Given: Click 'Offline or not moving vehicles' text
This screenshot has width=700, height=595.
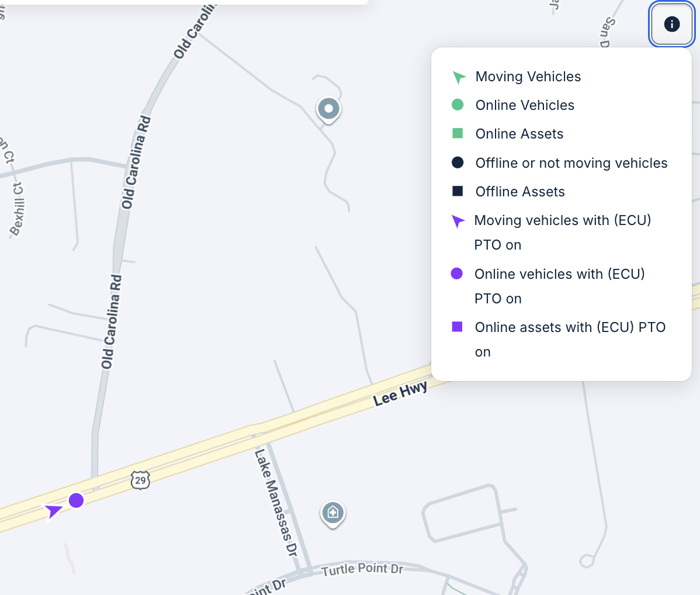Looking at the screenshot, I should click(571, 163).
